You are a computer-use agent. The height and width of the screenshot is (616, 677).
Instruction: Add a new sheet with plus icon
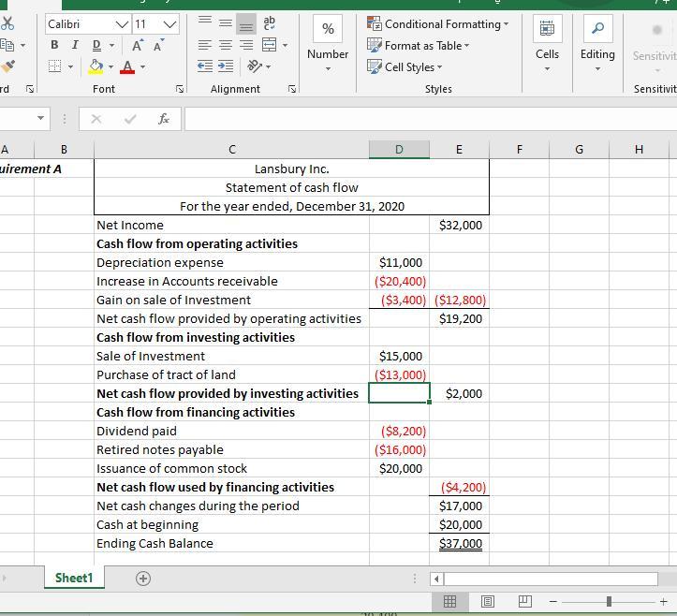coord(143,579)
